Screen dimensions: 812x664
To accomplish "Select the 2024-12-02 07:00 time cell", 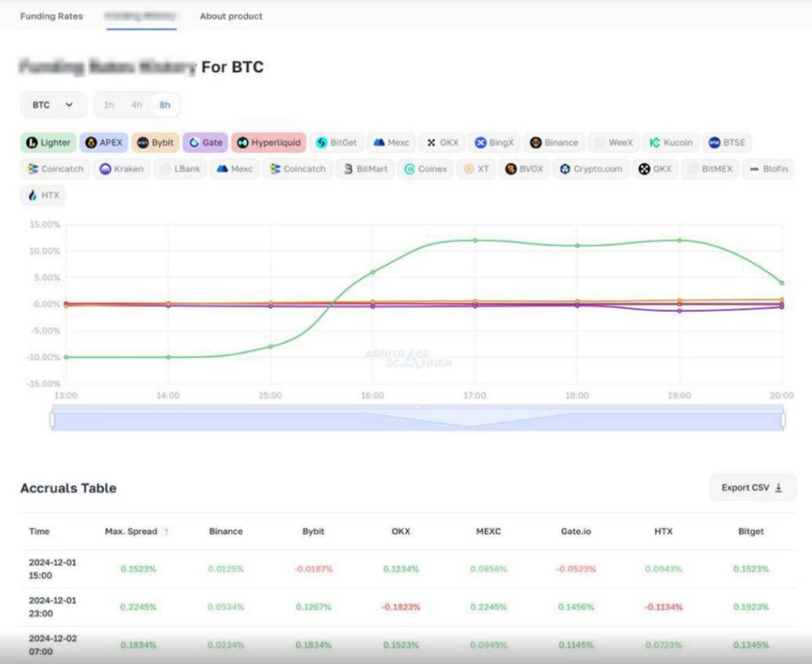I will 53,645.
